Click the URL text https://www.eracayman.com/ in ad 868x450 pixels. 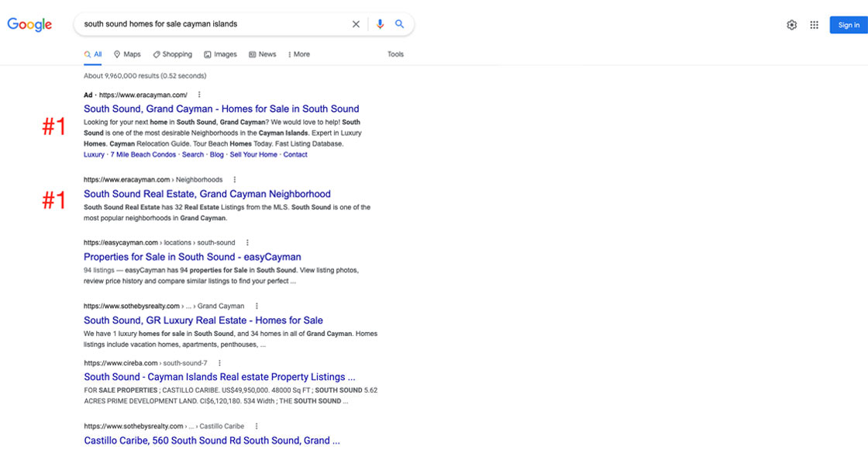[x=143, y=95]
